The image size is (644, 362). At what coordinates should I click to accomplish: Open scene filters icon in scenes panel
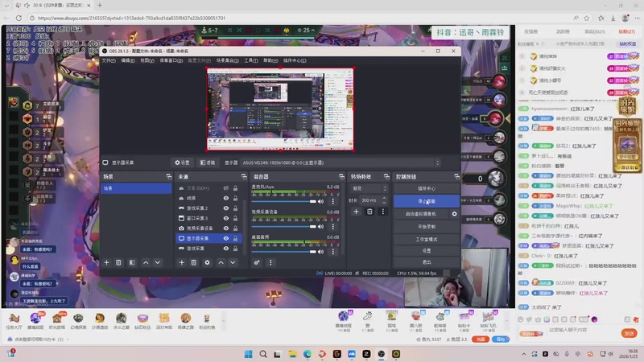click(132, 263)
